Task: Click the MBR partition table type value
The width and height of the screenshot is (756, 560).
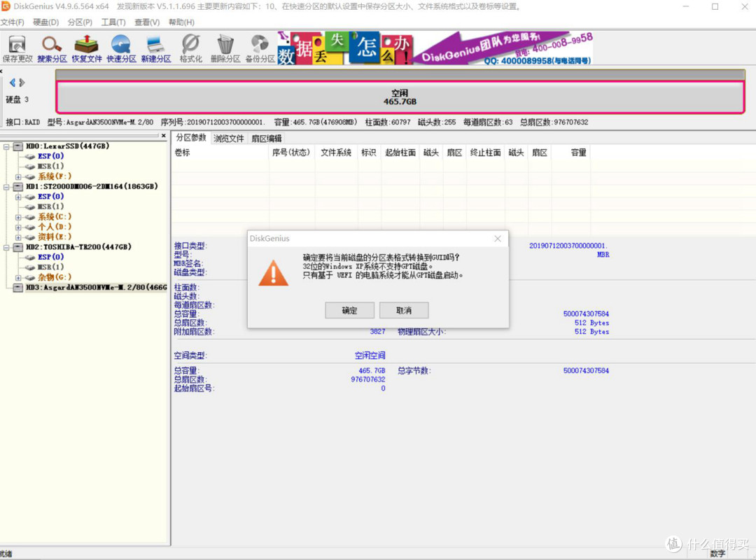Action: pos(603,255)
